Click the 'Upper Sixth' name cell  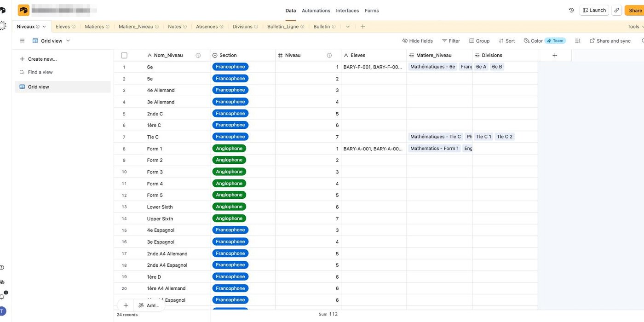(160, 218)
